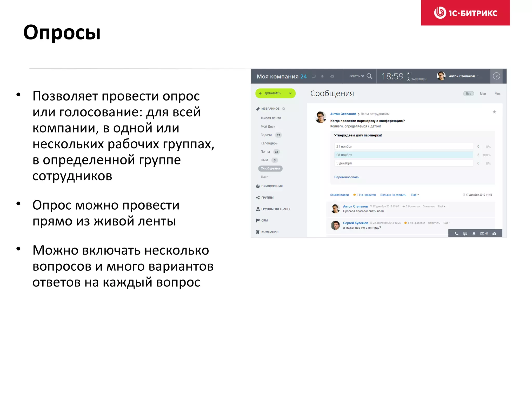
Task: Open Мой Диск in sidebar
Action: click(x=268, y=127)
